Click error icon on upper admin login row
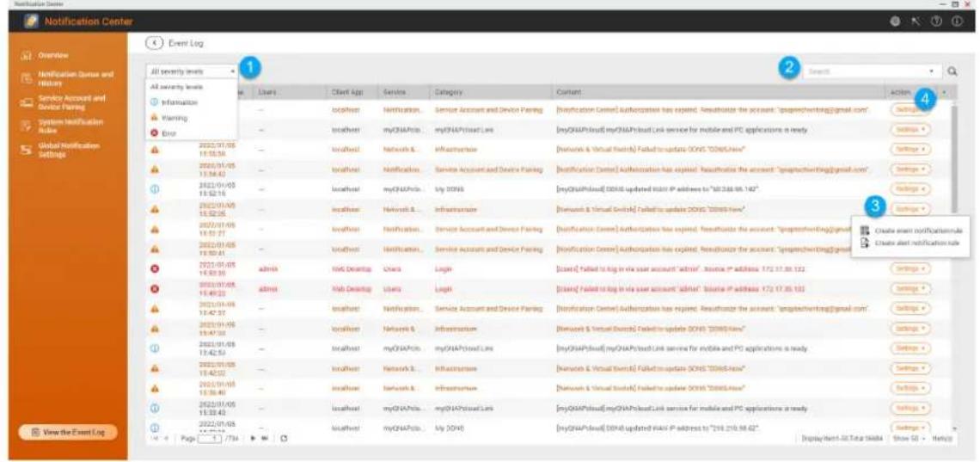Screen dimensions: 980x462 point(155,268)
